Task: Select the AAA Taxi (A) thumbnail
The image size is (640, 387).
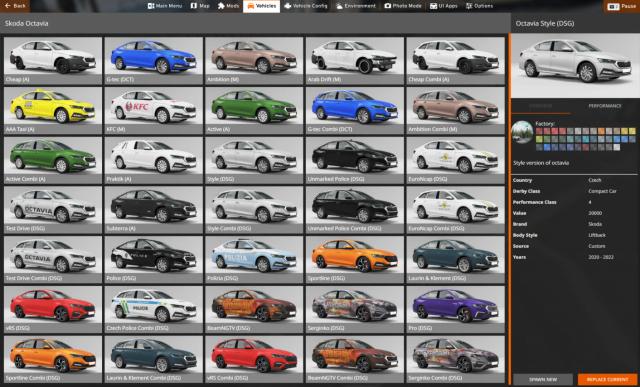Action: click(x=53, y=110)
